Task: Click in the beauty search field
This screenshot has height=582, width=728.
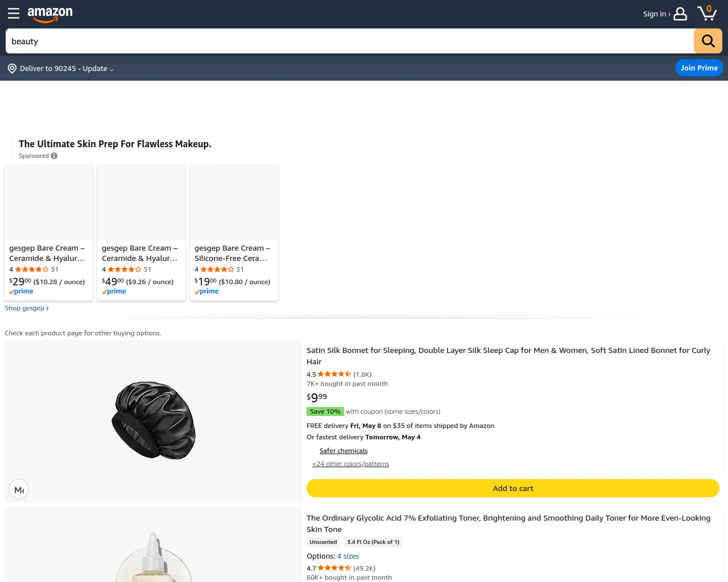Action: point(350,41)
